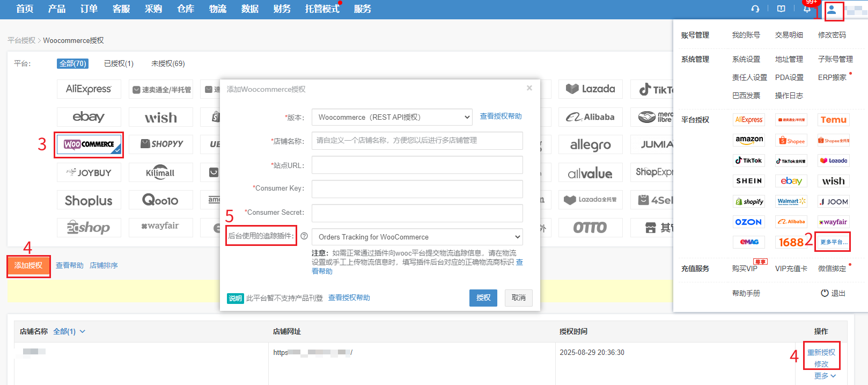868x385 pixels.
Task: Click the user account icon in header
Action: click(x=832, y=9)
